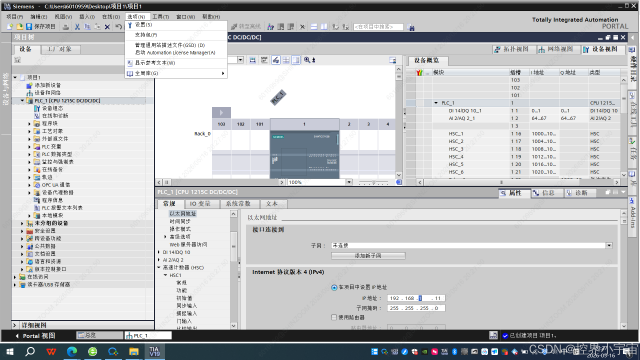Switch to the IO 变量 tab
The height and width of the screenshot is (360, 640).
(x=200, y=204)
